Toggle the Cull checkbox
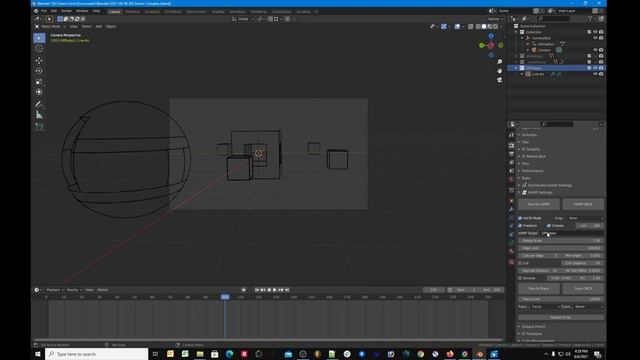This screenshot has width=640, height=360. [x=520, y=263]
